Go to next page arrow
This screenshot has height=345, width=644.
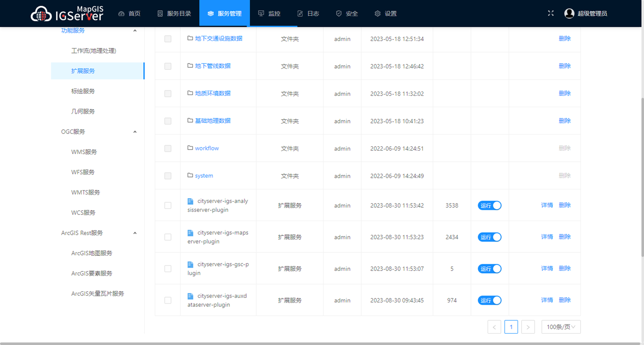coord(528,327)
